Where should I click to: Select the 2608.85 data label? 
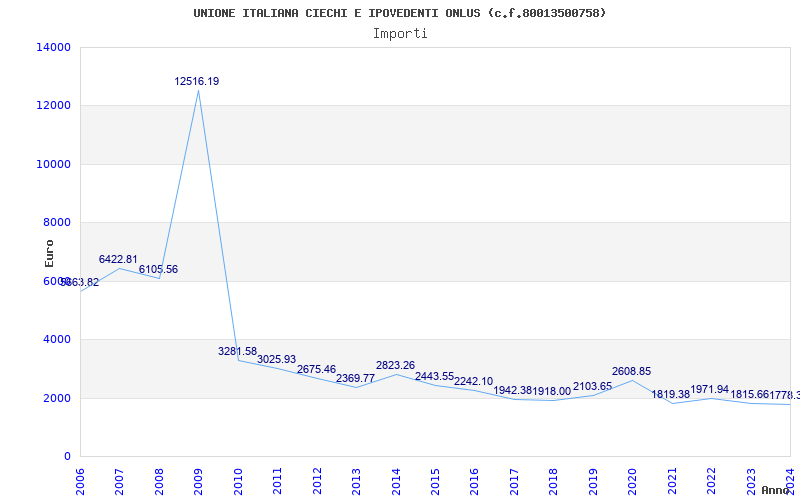632,371
